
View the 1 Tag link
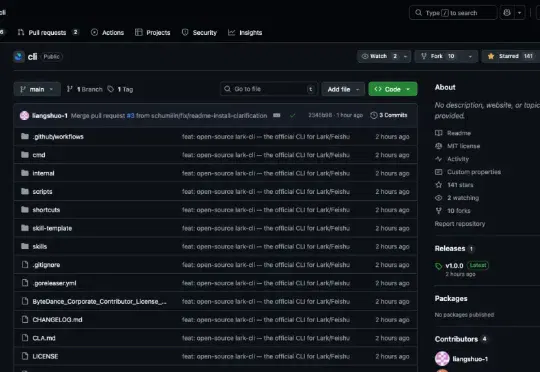coord(120,89)
